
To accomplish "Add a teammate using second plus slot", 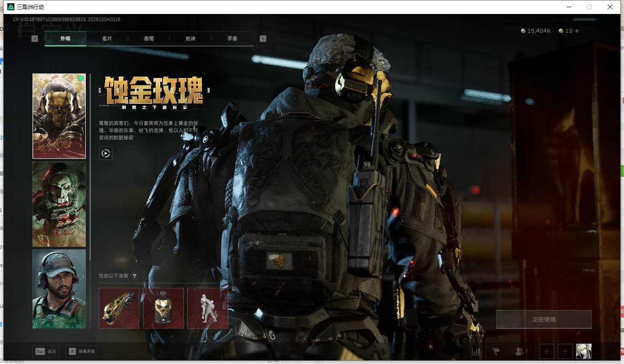I will point(565,351).
